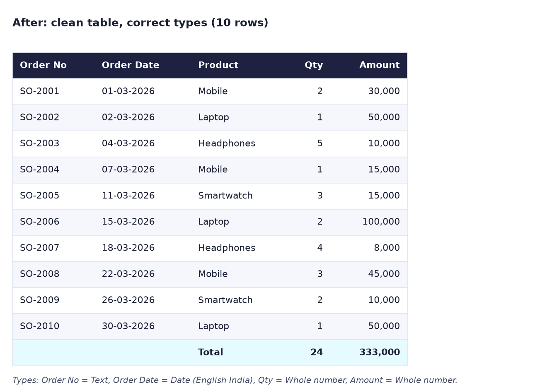Click Laptop in the SO-2010 row

pyautogui.click(x=213, y=327)
